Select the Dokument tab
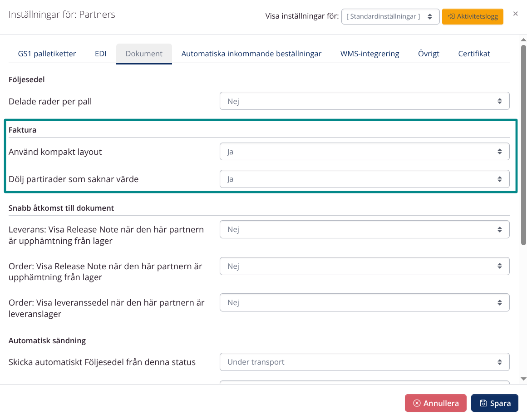Viewport: 527px width, 420px height. [144, 54]
